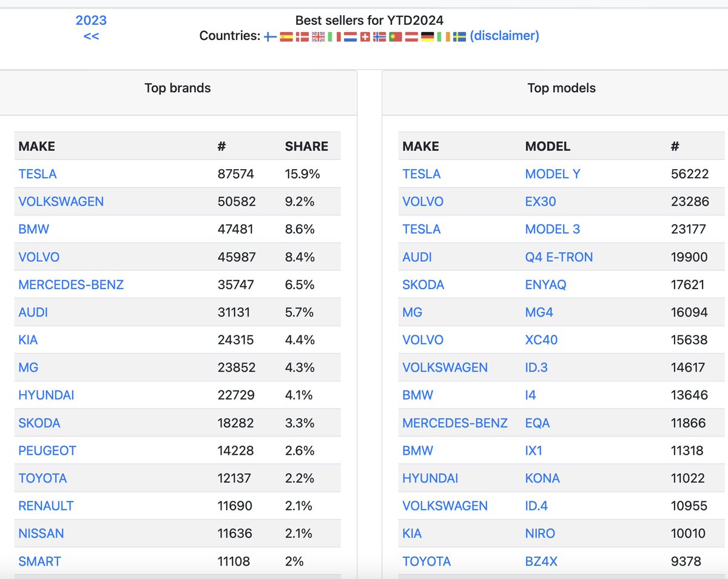Click the MODEL column header in Top models

pyautogui.click(x=548, y=146)
